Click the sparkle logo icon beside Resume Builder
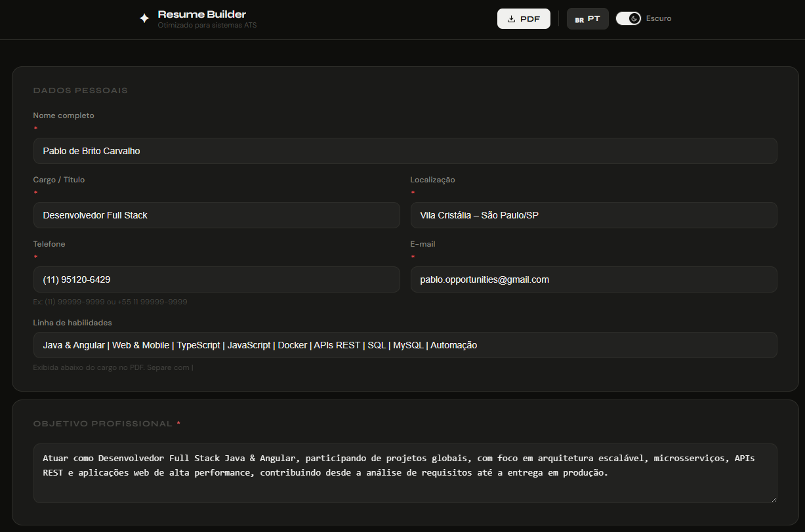Image resolution: width=805 pixels, height=532 pixels. click(x=144, y=19)
